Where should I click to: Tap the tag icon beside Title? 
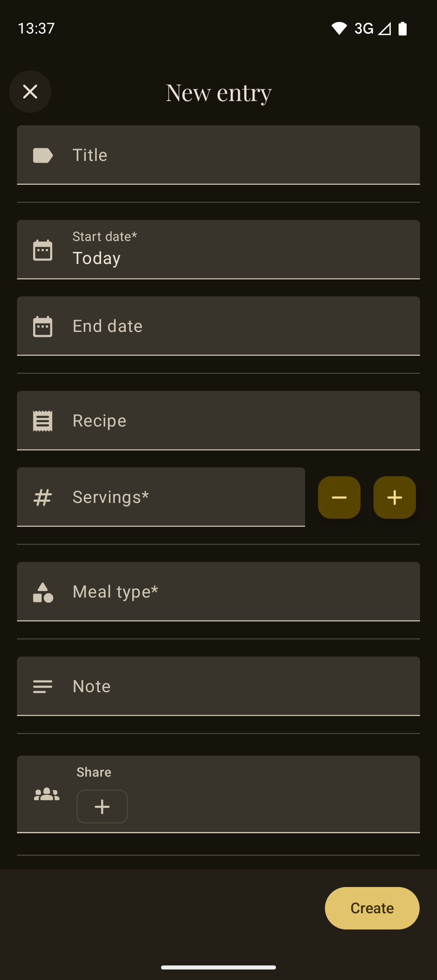coord(42,155)
